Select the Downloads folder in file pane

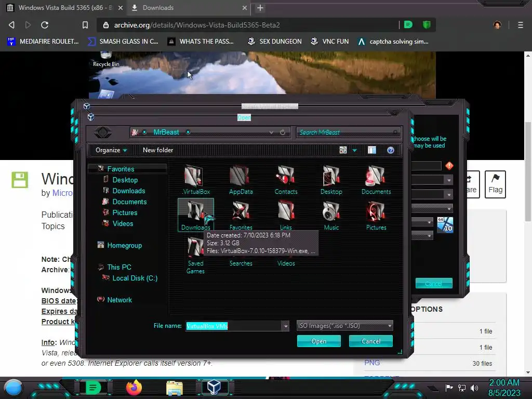196,215
